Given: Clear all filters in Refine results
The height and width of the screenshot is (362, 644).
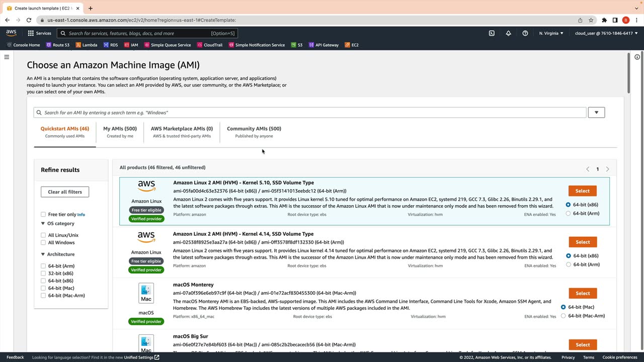Looking at the screenshot, I should pos(65,192).
